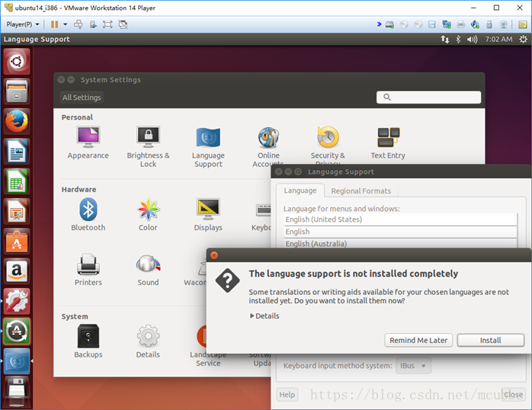Launch LibreOffice Writer from dock
The image size is (532, 410).
17,151
